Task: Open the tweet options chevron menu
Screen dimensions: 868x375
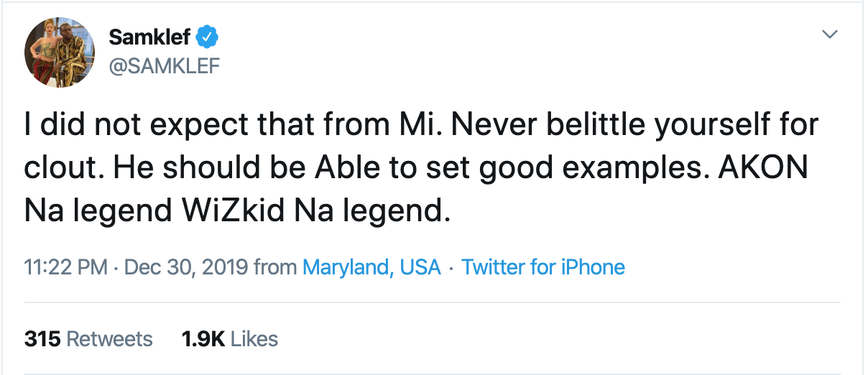Action: 830,34
